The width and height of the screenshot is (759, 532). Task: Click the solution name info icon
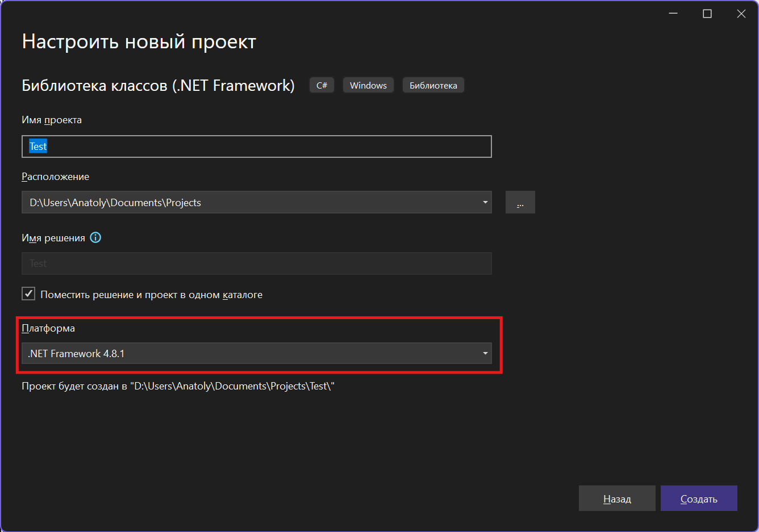[x=95, y=237]
